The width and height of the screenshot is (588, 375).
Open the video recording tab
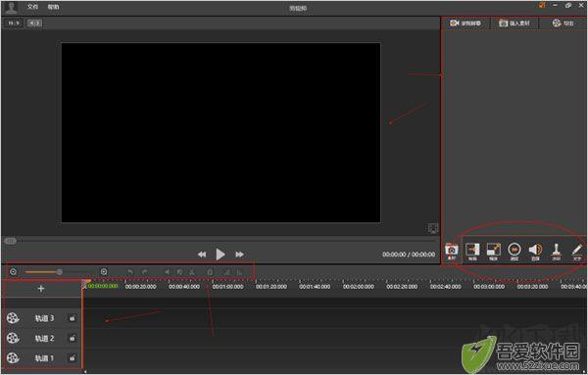tap(465, 23)
